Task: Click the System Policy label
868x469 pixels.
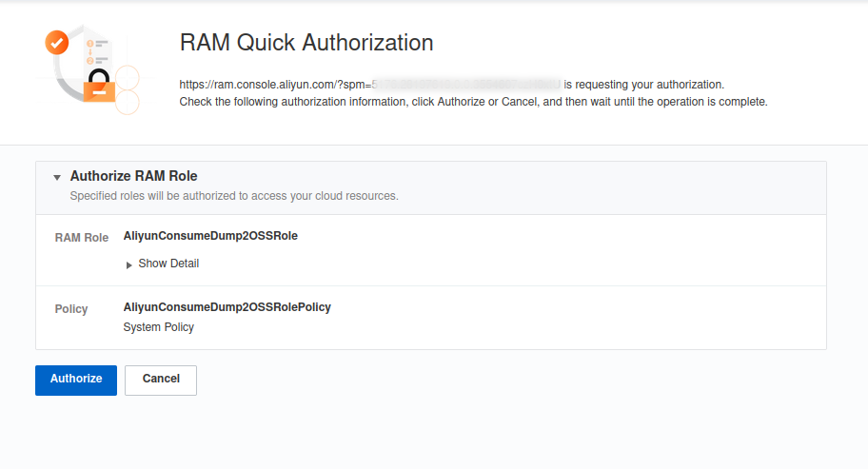Action: point(158,327)
